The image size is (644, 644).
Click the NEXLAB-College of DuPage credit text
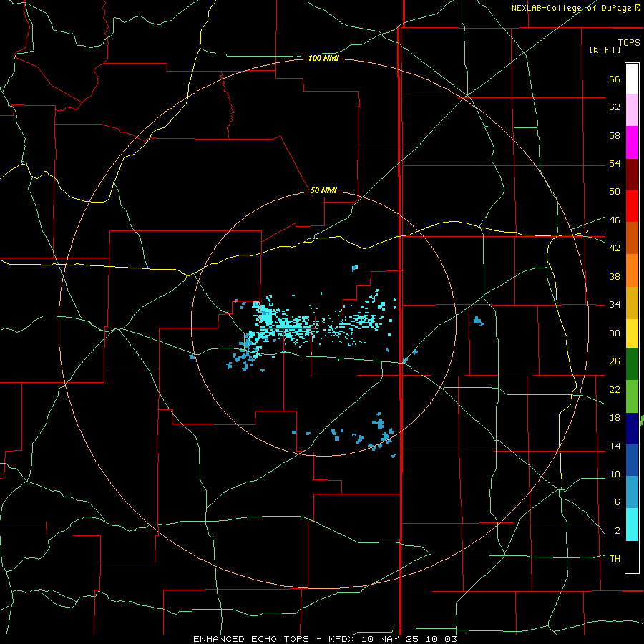(572, 8)
